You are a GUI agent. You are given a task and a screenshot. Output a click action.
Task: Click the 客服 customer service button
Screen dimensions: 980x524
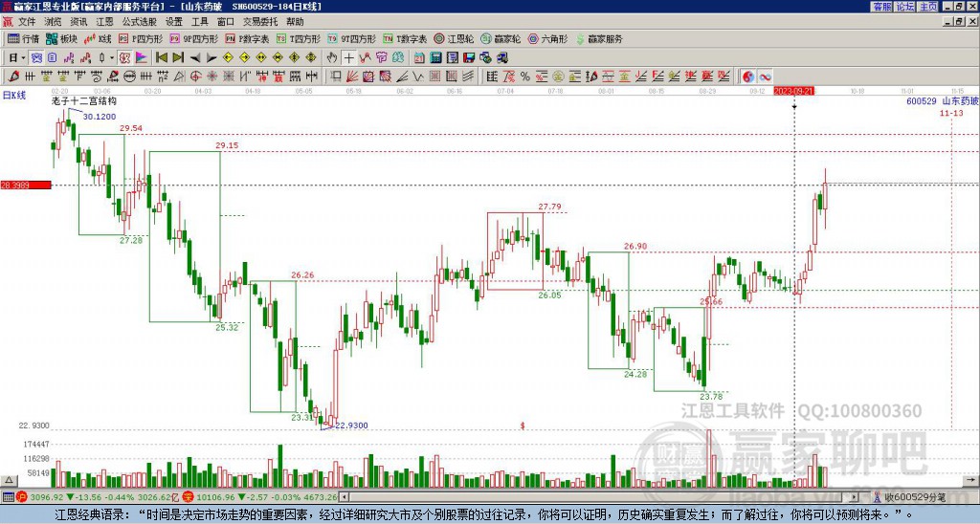click(x=881, y=7)
